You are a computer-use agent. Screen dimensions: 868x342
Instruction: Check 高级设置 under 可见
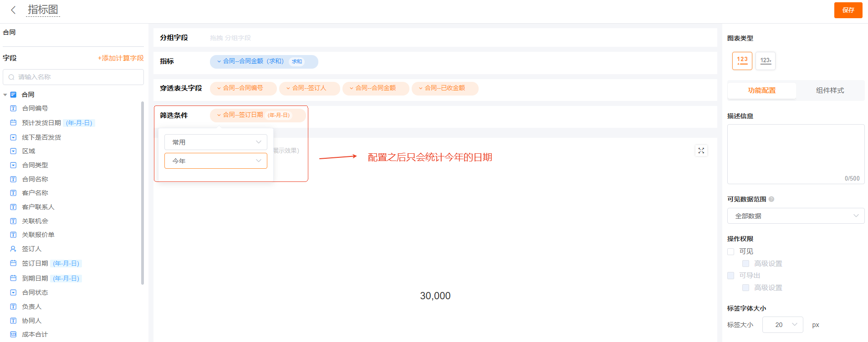pyautogui.click(x=745, y=264)
